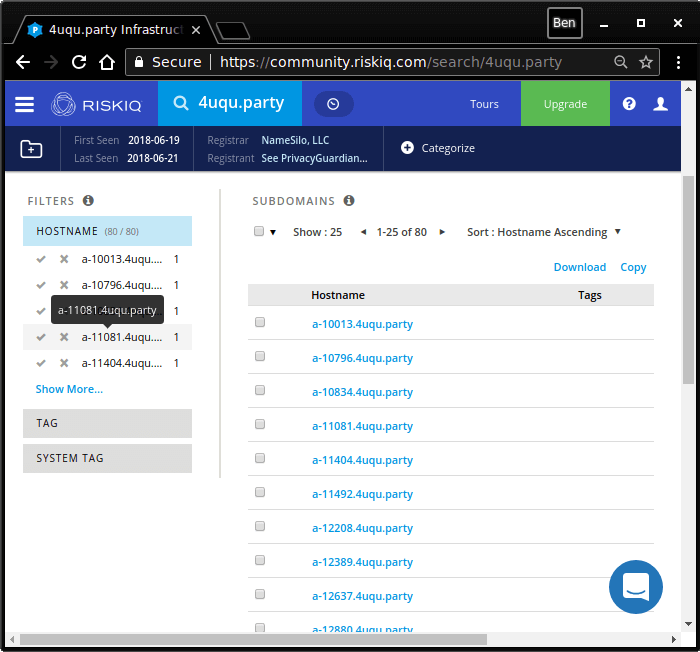The height and width of the screenshot is (652, 700).
Task: Click the vertical page scrollbar thumb
Action: [x=688, y=280]
